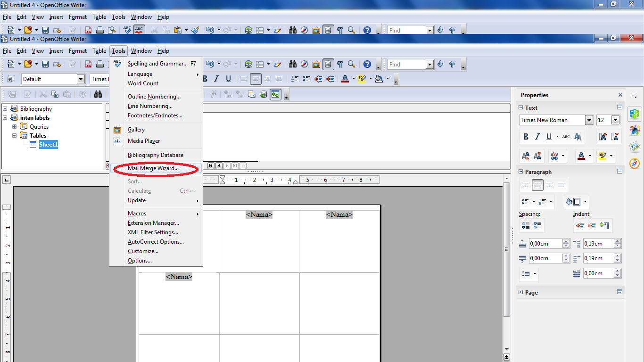Screen dimensions: 644x362
Task: Open Language submenu in Tools menu
Action: pyautogui.click(x=156, y=74)
